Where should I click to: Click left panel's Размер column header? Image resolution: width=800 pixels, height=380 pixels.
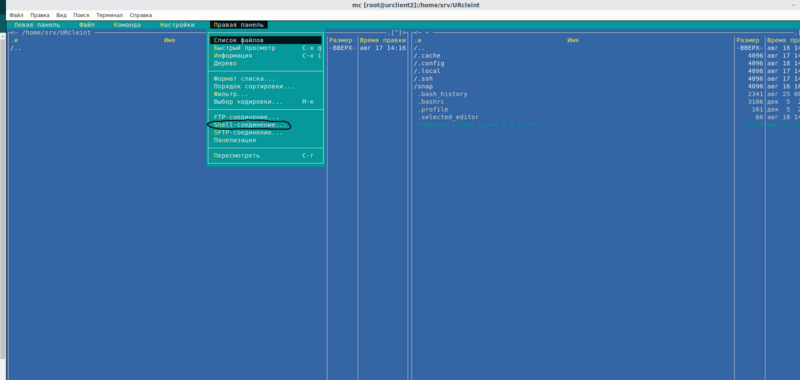341,40
